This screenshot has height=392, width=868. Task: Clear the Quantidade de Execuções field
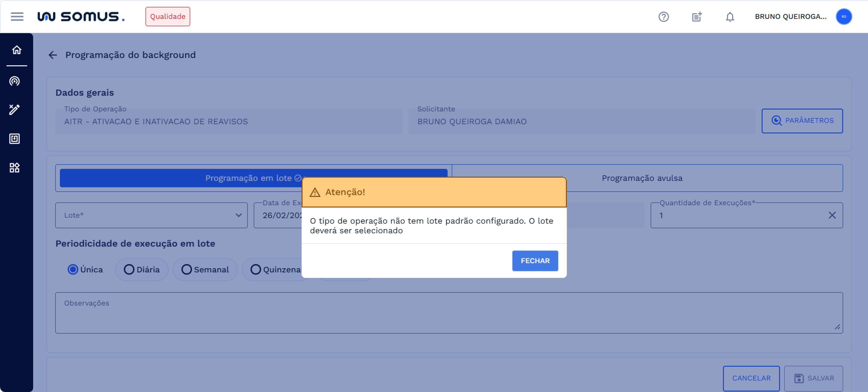click(x=832, y=215)
